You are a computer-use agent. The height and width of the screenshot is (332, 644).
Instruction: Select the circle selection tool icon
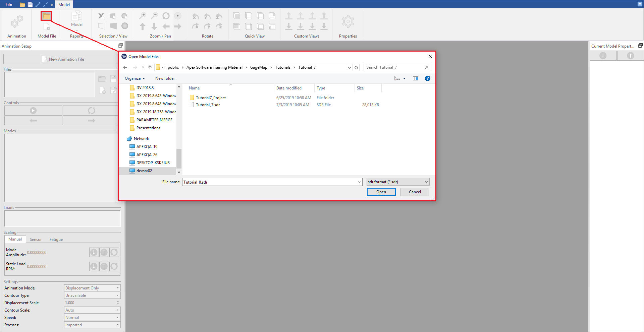tap(124, 16)
